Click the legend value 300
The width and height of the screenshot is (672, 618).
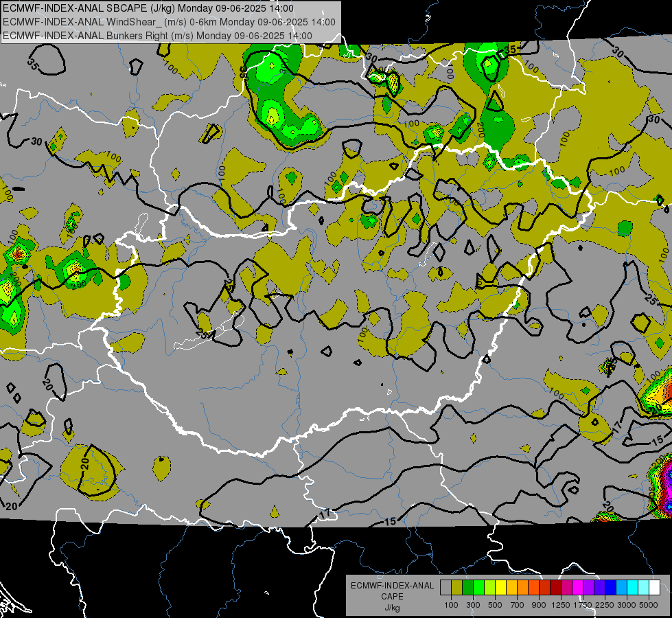pyautogui.click(x=473, y=605)
